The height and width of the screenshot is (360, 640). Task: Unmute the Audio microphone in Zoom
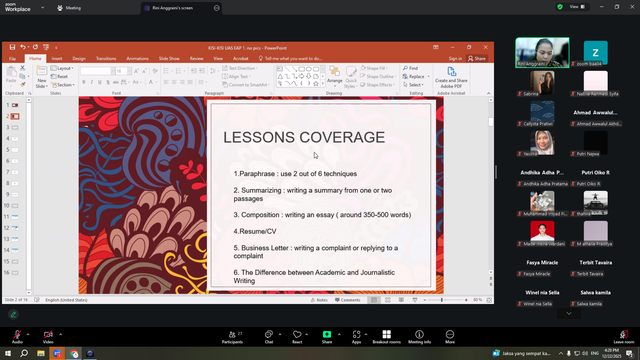click(x=17, y=337)
